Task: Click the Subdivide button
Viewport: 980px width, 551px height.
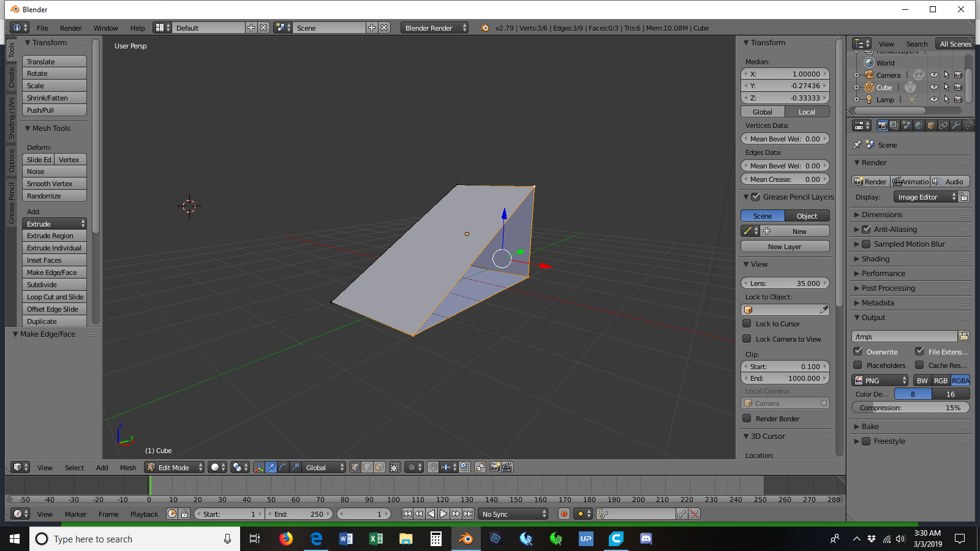Action: 55,285
